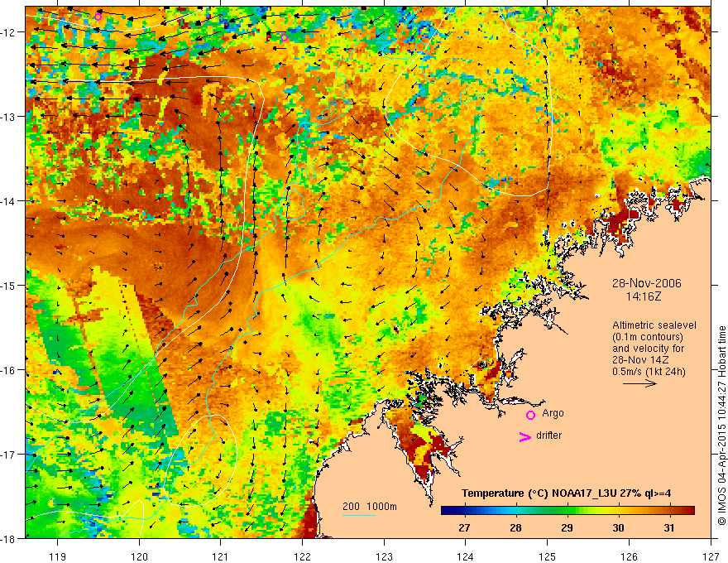Click latitude axis label -13

click(x=9, y=117)
